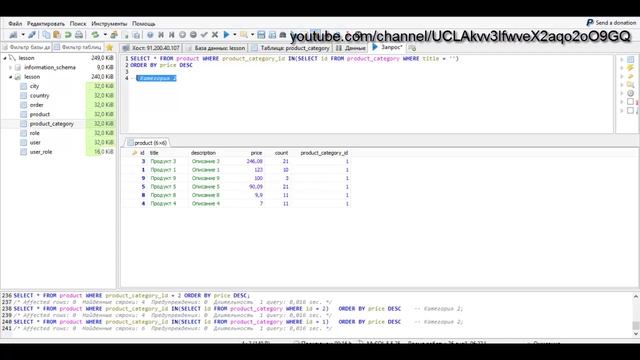Expand the information_schema database node

[11, 67]
